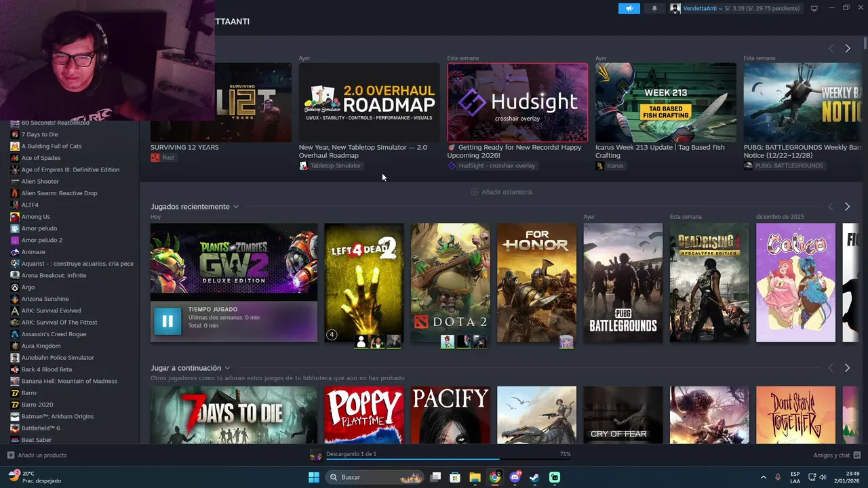The width and height of the screenshot is (868, 488).
Task: Click the microphone icon in the system tray
Action: coord(778,477)
